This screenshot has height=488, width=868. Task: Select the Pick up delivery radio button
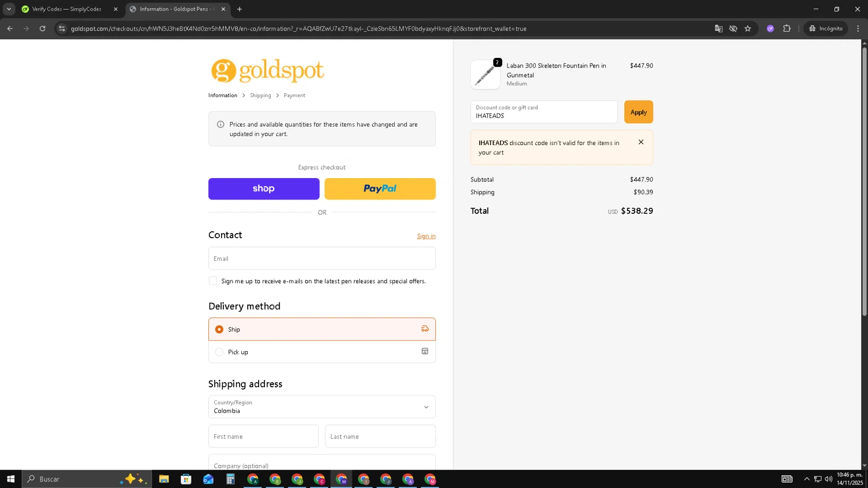pyautogui.click(x=219, y=352)
